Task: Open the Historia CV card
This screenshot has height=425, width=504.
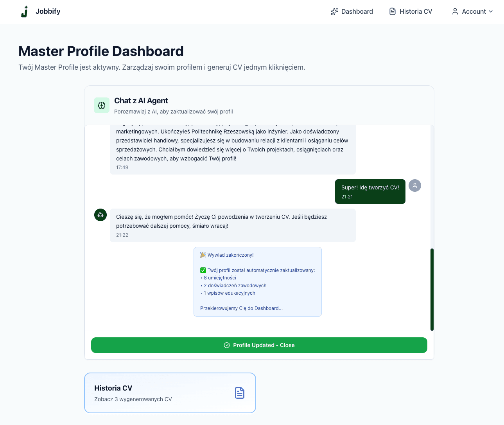Action: point(170,393)
